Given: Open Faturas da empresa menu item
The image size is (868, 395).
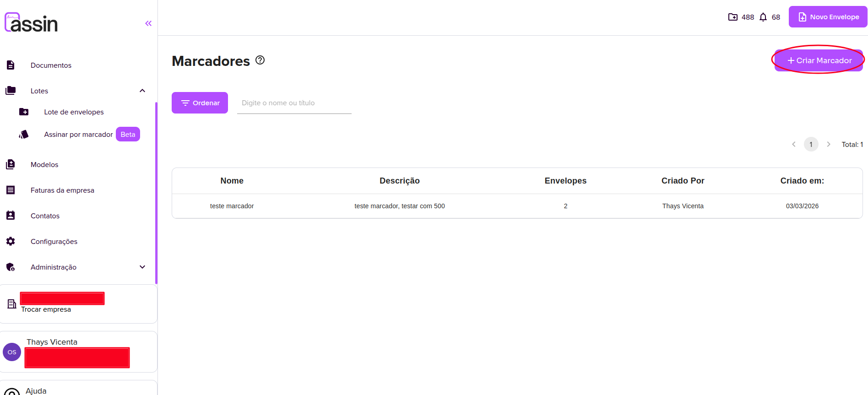Looking at the screenshot, I should (x=62, y=190).
